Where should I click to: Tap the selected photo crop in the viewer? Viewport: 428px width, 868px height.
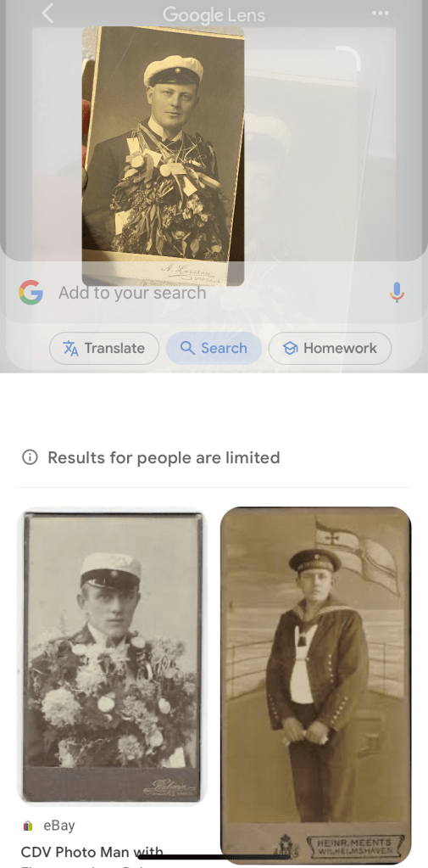(163, 157)
